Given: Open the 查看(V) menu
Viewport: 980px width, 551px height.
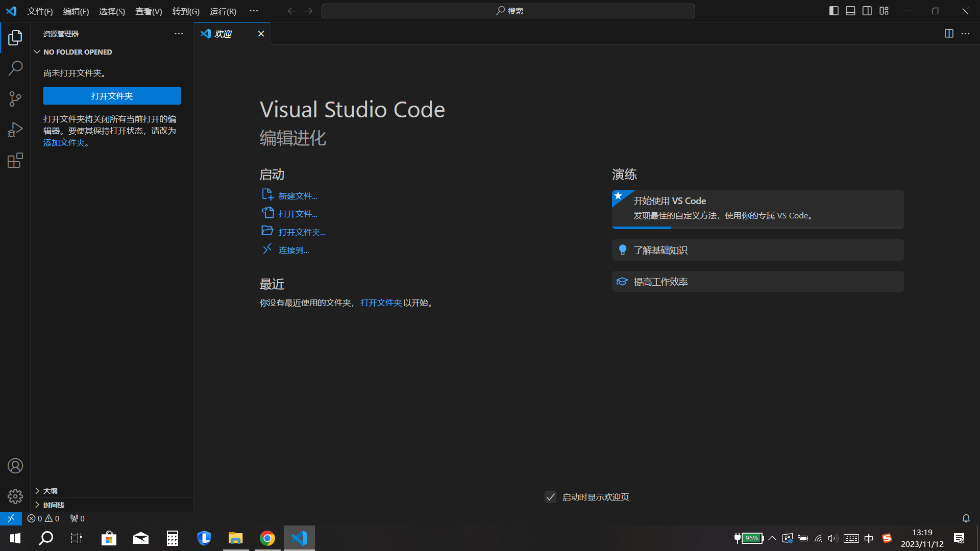Looking at the screenshot, I should coord(149,11).
